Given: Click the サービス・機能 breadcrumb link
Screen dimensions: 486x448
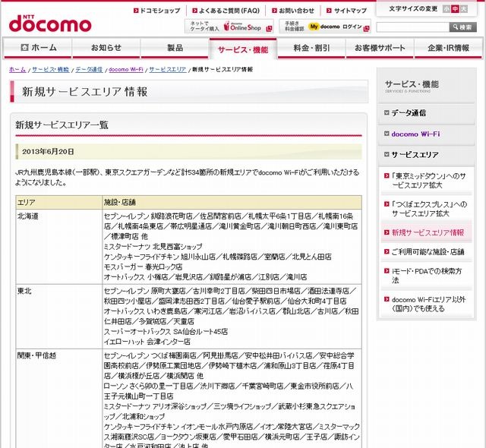Looking at the screenshot, I should click(x=51, y=69).
